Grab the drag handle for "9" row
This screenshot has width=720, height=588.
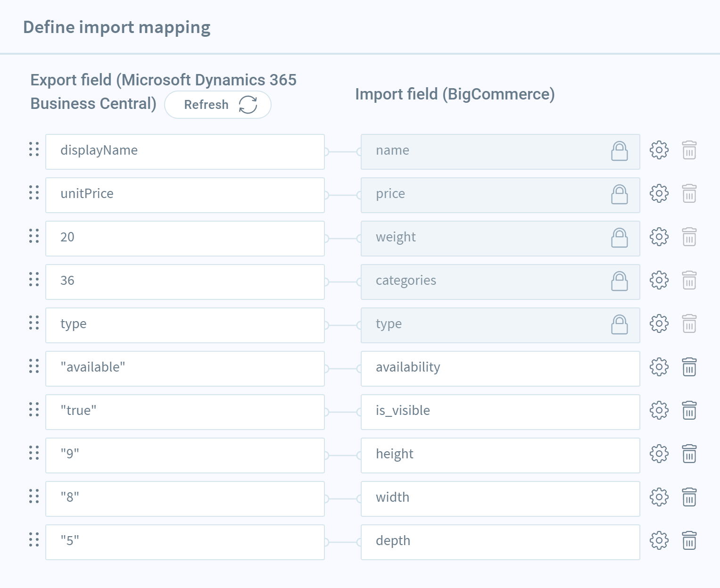[34, 453]
